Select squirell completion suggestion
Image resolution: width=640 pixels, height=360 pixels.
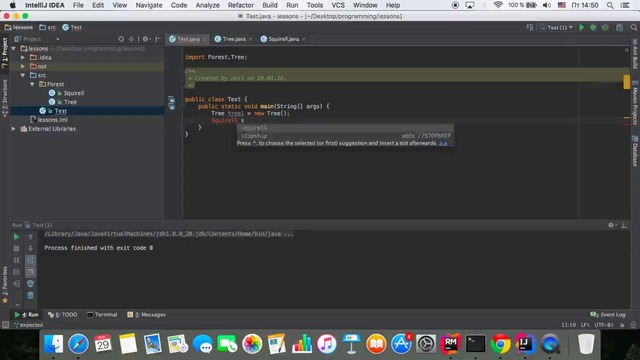[x=345, y=128]
